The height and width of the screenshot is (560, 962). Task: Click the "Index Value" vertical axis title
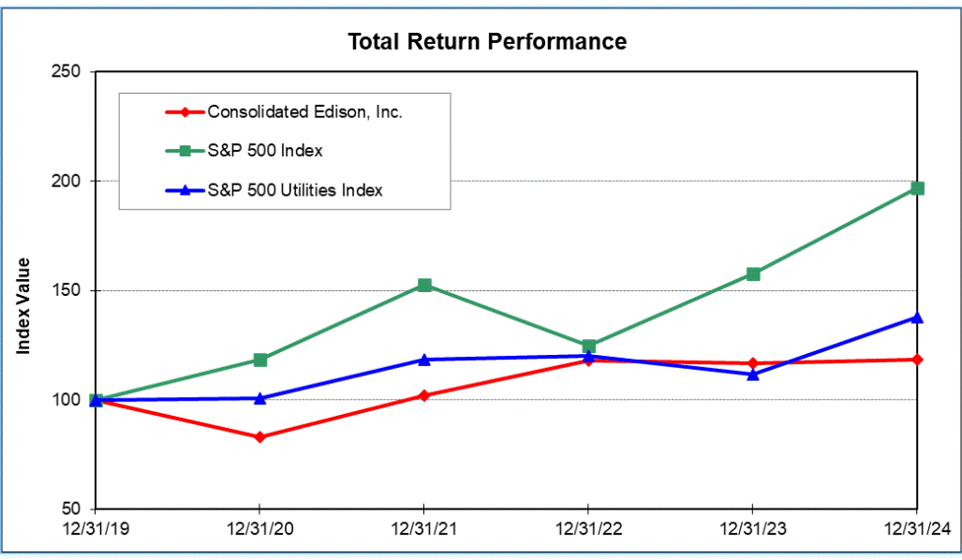[24, 305]
